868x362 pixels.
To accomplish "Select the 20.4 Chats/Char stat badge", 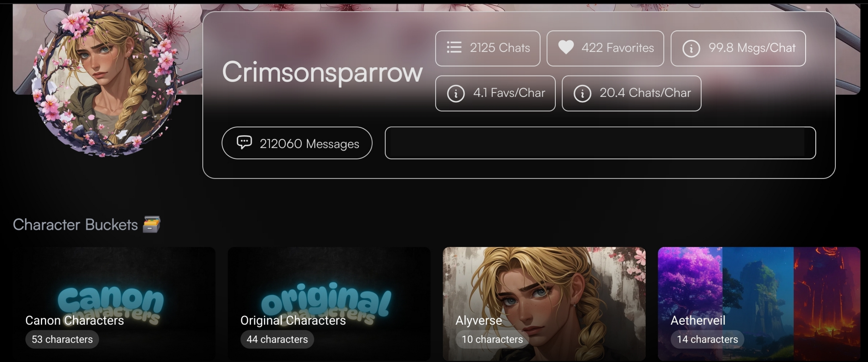I will (x=631, y=93).
